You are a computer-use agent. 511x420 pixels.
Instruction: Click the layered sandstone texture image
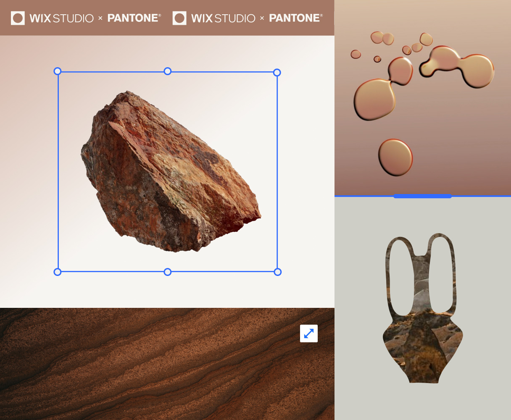(x=147, y=370)
